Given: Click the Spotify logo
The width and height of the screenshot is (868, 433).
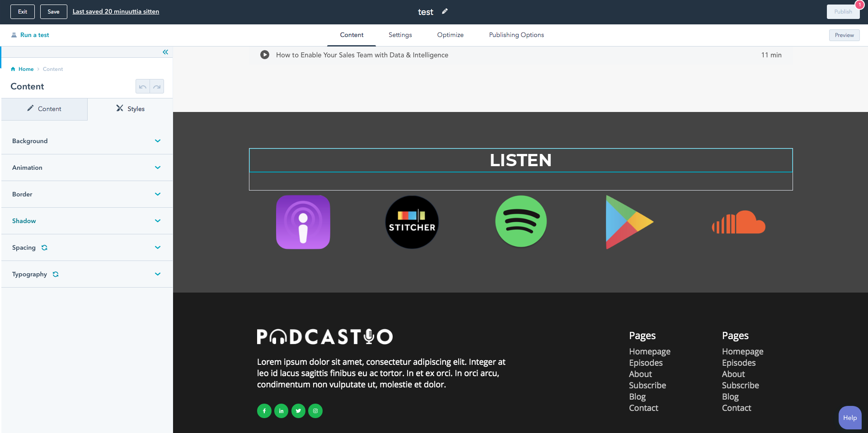Looking at the screenshot, I should (521, 221).
